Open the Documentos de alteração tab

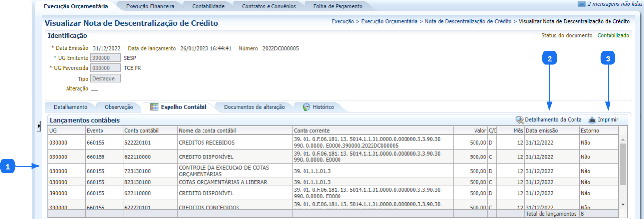click(254, 107)
